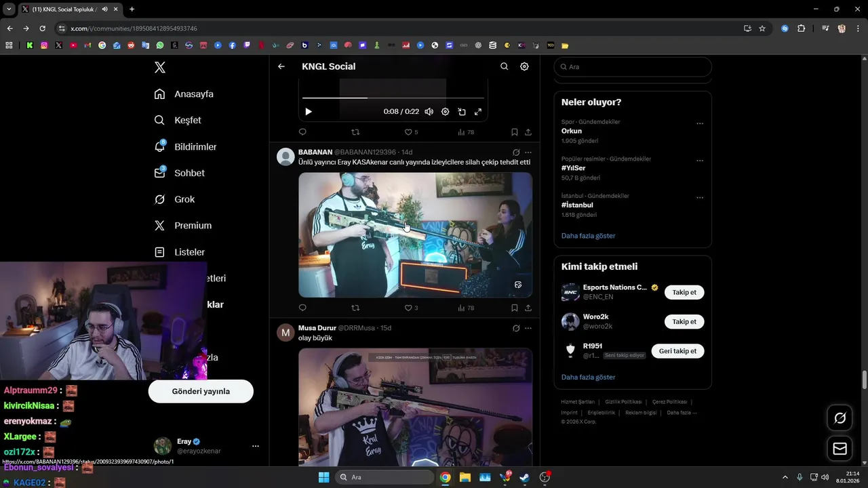
Task: Open Steam from taskbar
Action: tap(525, 477)
